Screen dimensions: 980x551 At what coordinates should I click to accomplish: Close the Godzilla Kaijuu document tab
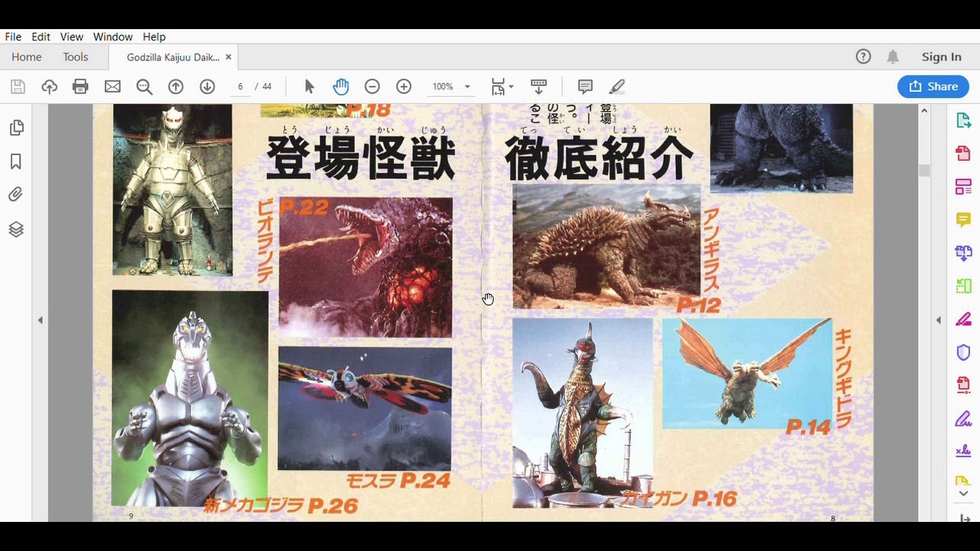click(228, 57)
